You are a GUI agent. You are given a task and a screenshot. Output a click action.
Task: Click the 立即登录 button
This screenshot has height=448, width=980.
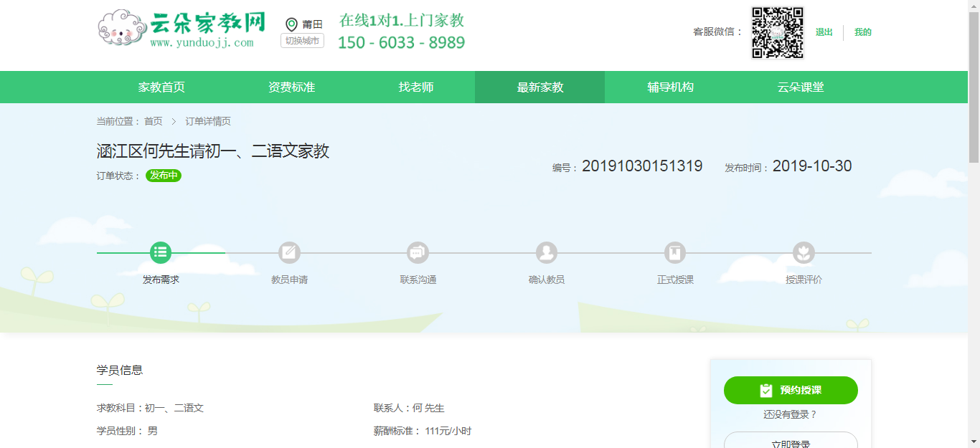pyautogui.click(x=791, y=442)
